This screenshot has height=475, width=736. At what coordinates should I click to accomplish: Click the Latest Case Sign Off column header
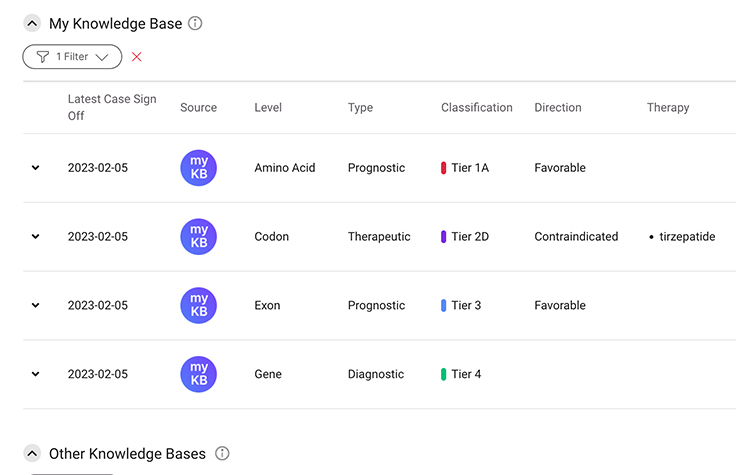click(112, 107)
